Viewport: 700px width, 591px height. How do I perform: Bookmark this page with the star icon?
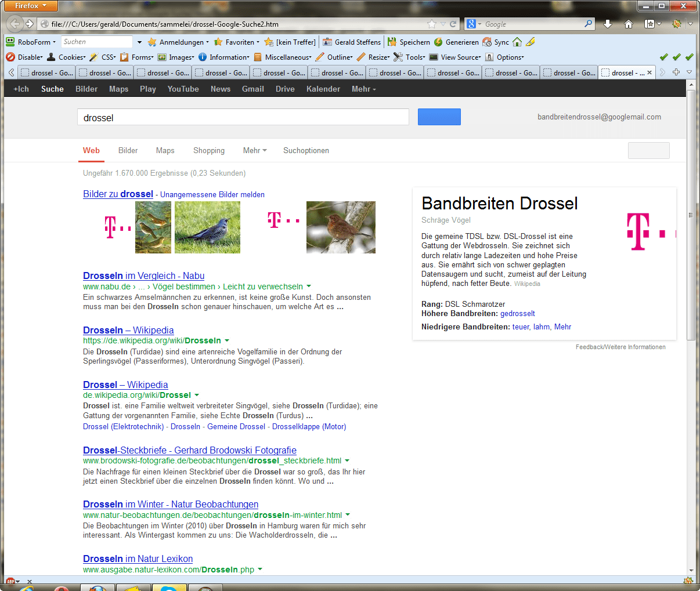(x=431, y=24)
